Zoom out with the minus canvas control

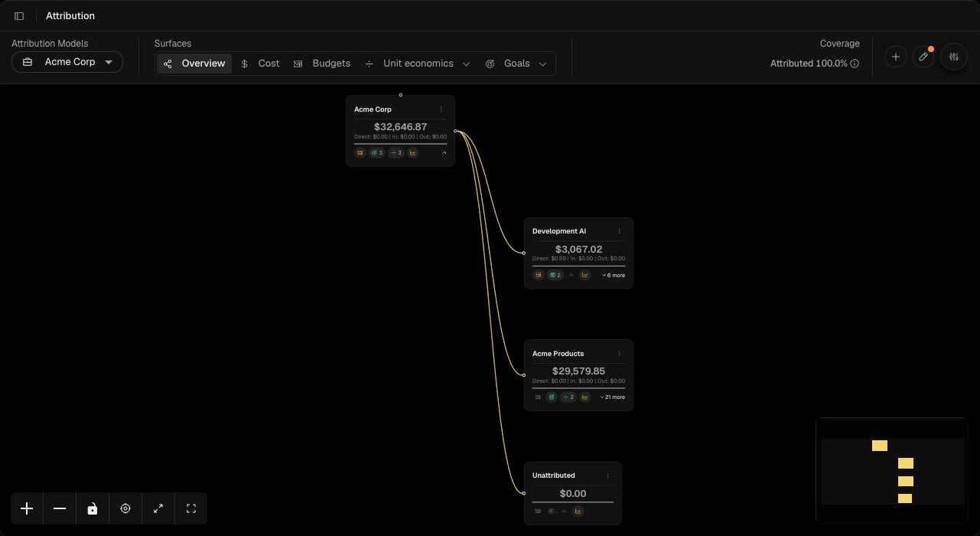60,508
